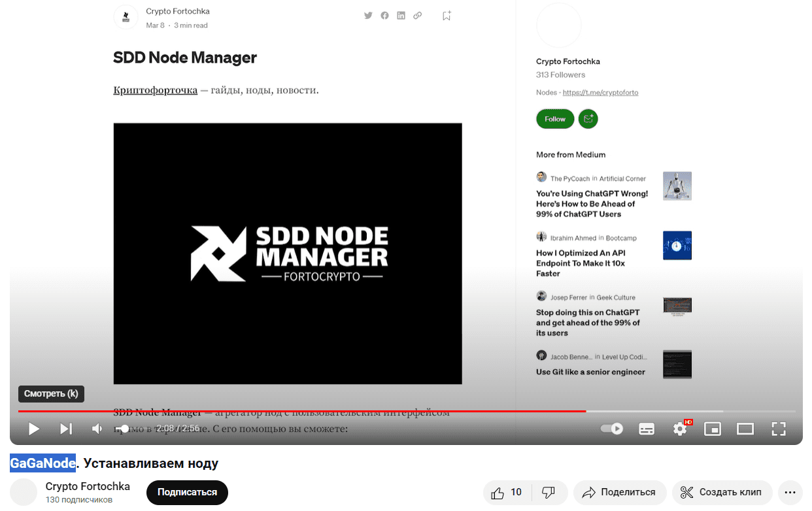This screenshot has height=511, width=812.
Task: Click the "SDD Node Manager" article heading
Action: (185, 58)
